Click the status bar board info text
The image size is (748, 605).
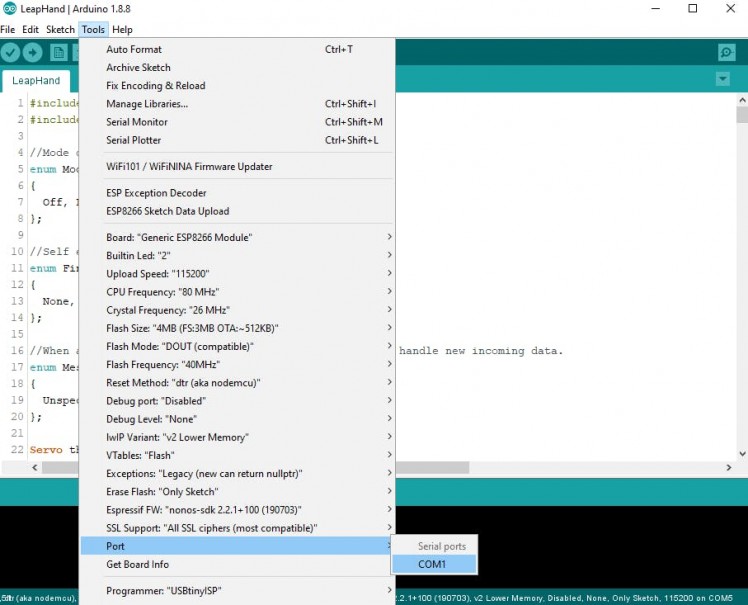coord(565,598)
